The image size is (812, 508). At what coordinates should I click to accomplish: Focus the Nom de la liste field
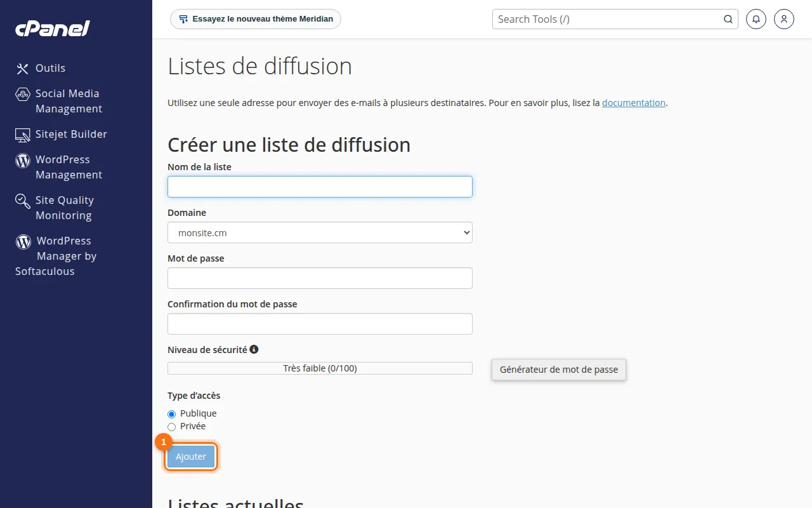pos(320,187)
